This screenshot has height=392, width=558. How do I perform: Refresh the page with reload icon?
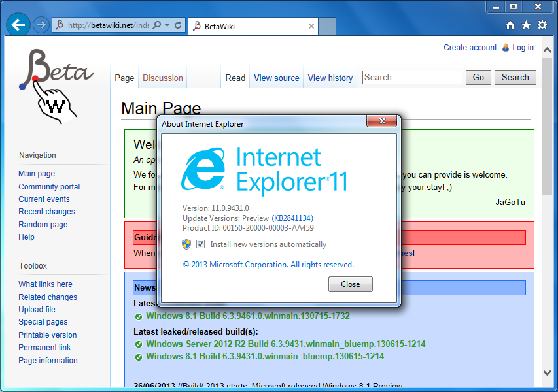pyautogui.click(x=178, y=25)
